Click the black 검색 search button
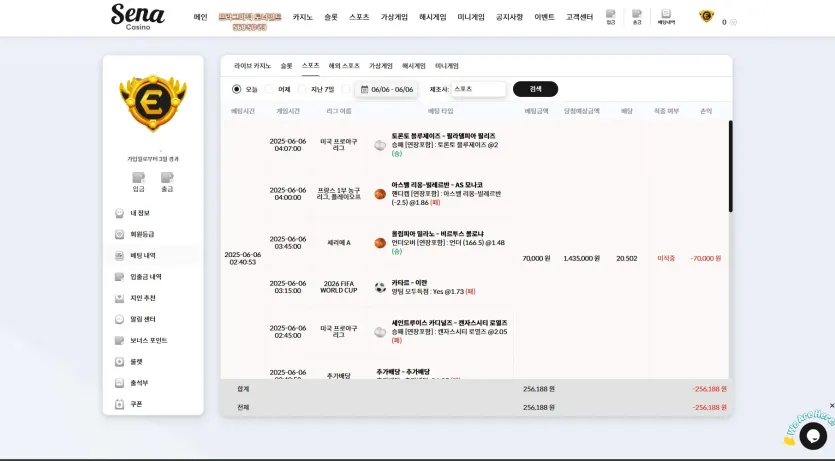 pyautogui.click(x=535, y=89)
